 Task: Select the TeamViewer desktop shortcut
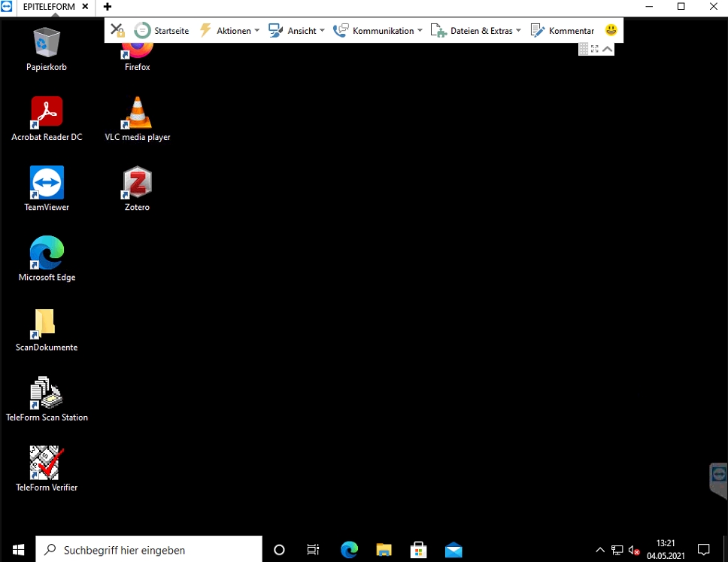pyautogui.click(x=47, y=189)
